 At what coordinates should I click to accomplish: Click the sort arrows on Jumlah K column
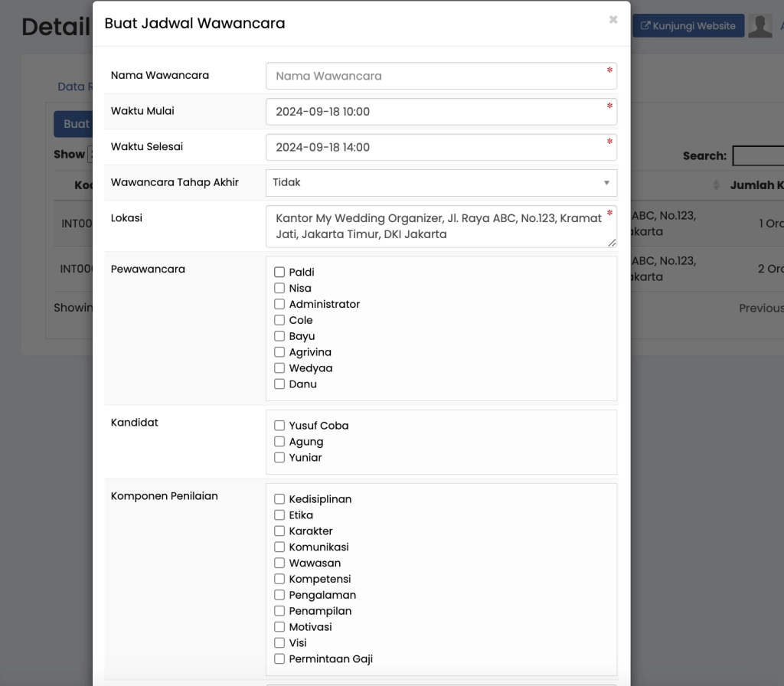tap(717, 185)
